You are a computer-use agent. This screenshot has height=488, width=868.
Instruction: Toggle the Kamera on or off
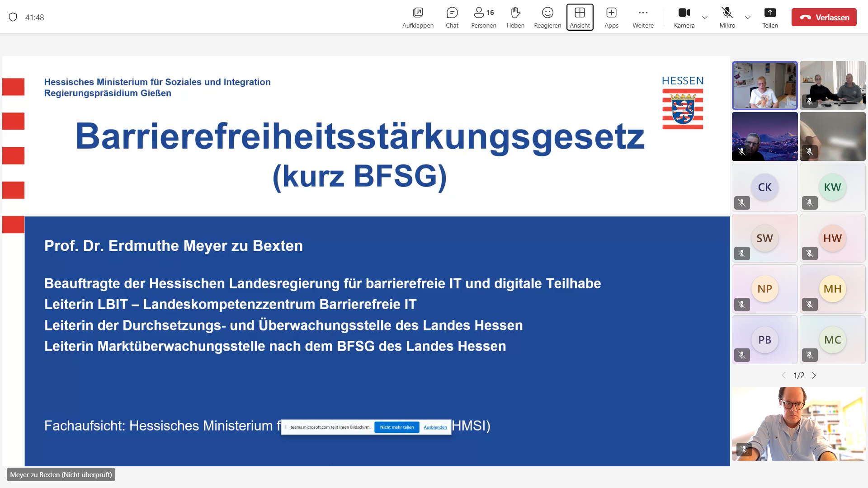click(x=684, y=18)
